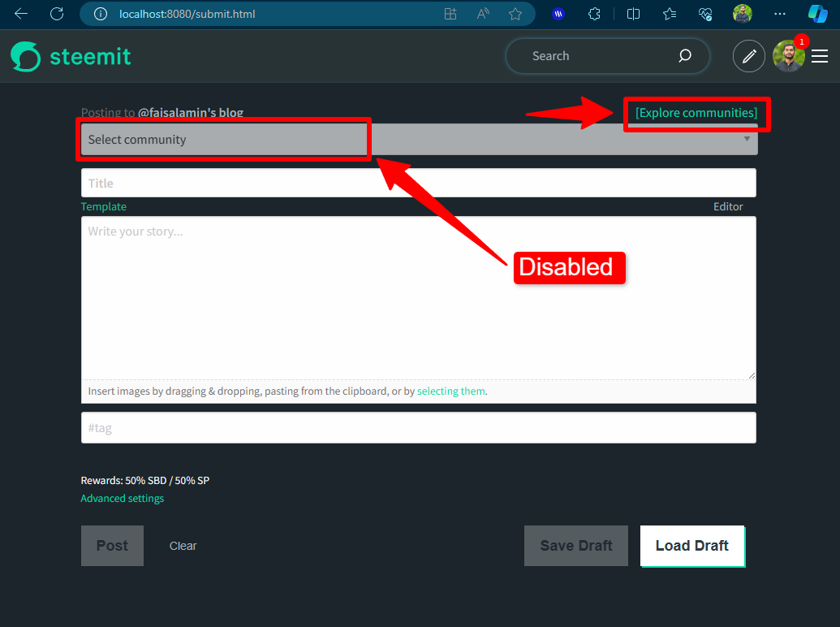This screenshot has height=627, width=840.
Task: Open Advanced settings link
Action: point(122,499)
